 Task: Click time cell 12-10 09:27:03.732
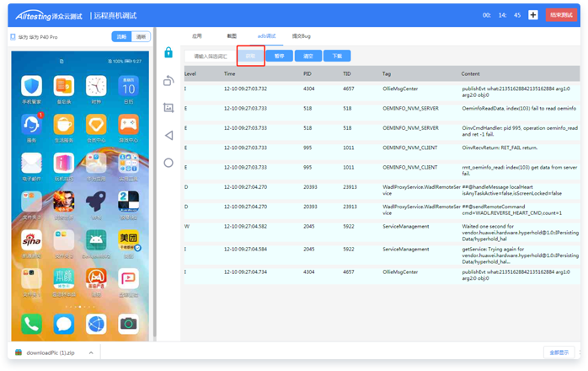246,89
